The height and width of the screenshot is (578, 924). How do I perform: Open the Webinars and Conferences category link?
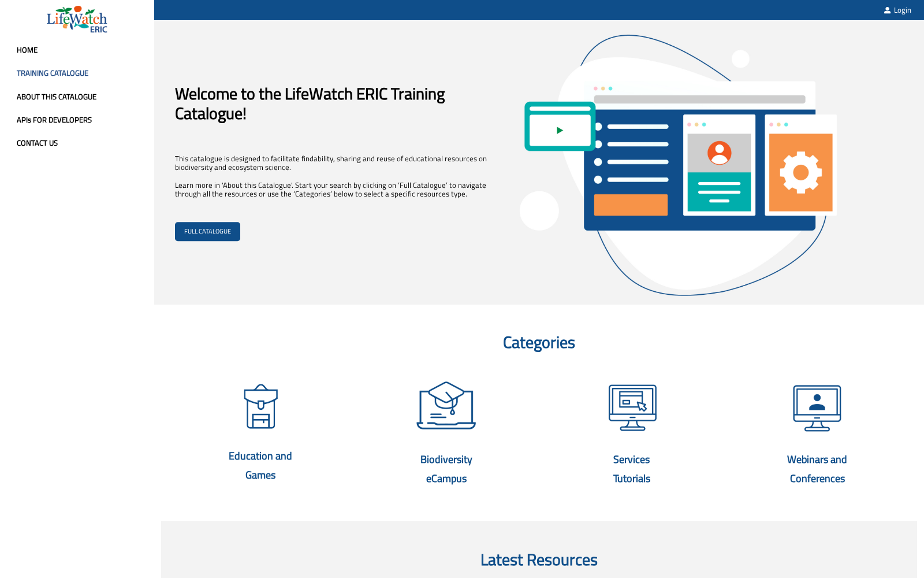(817, 469)
